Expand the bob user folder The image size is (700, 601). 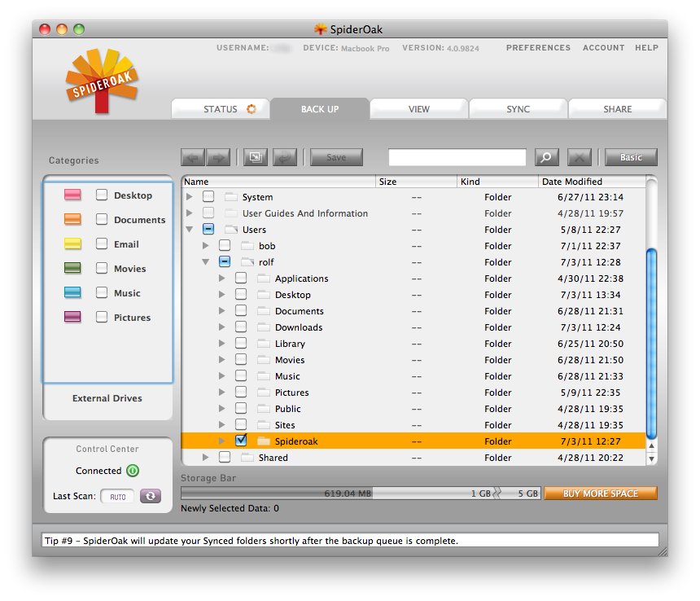click(x=206, y=246)
